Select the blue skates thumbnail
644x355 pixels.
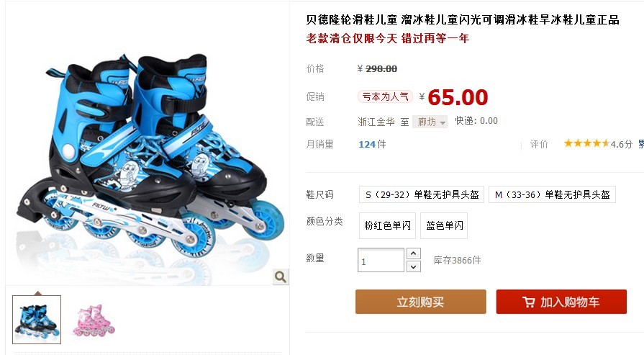(x=37, y=320)
